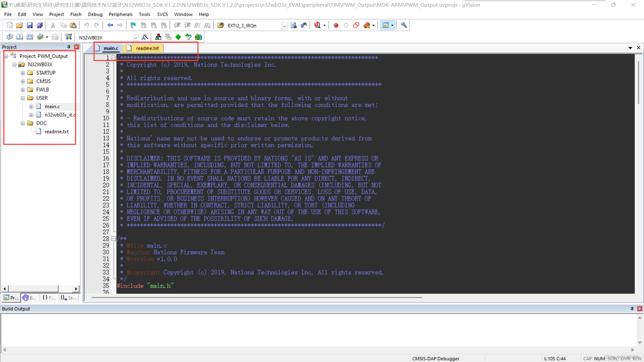Viewport: 644px width, 362px height.
Task: Click the Insert breakpoint red dot icon
Action: 336,25
